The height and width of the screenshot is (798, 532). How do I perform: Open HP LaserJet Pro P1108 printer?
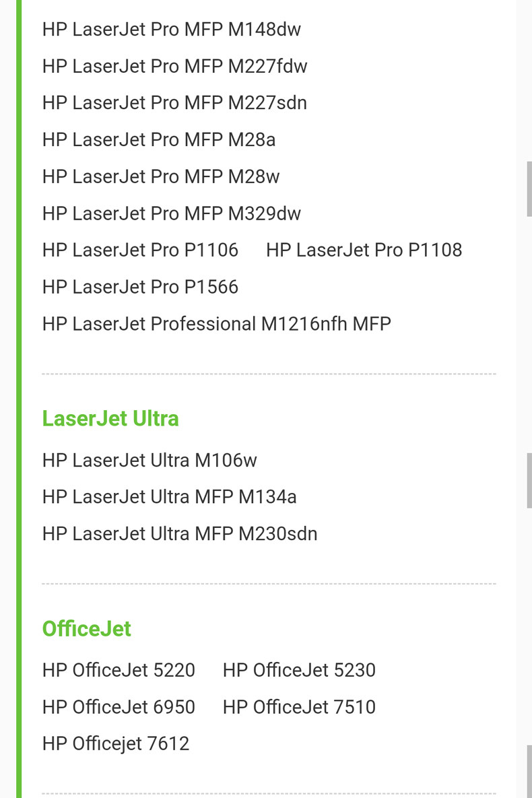coord(364,251)
